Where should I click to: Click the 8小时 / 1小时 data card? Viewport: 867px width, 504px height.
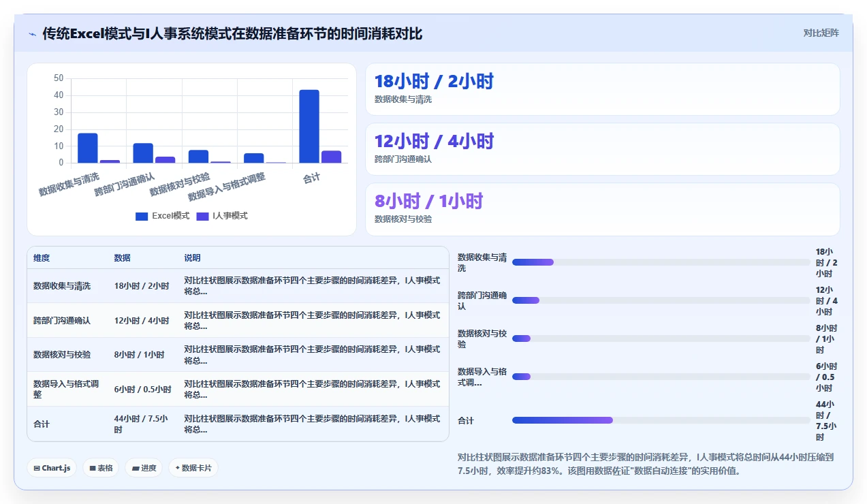tap(602, 209)
